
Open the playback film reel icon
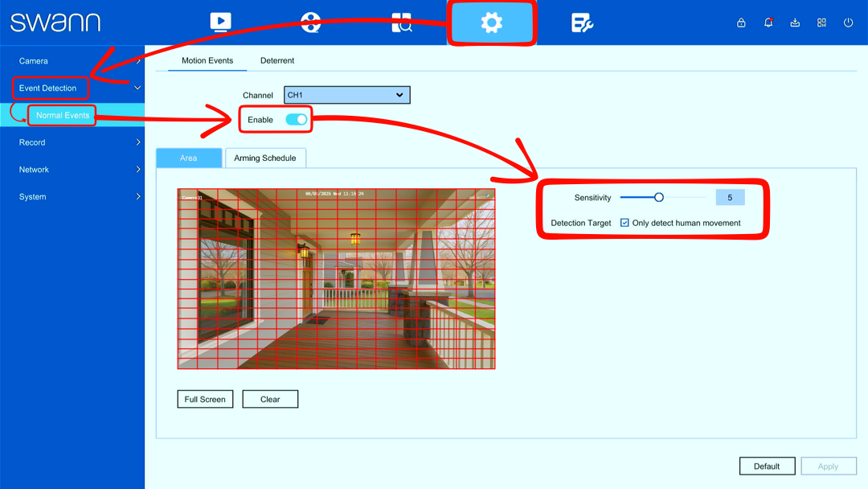pos(310,23)
